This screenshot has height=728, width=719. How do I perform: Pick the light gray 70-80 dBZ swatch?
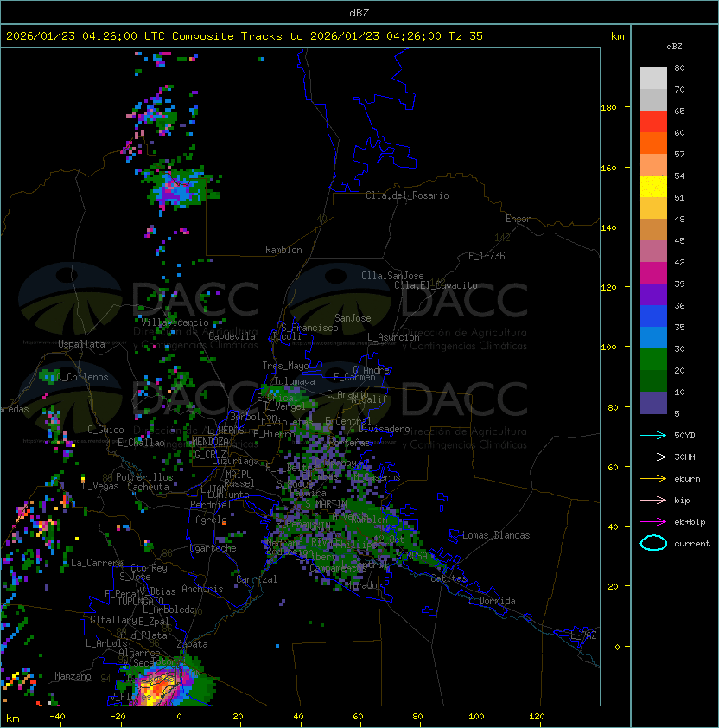[653, 79]
